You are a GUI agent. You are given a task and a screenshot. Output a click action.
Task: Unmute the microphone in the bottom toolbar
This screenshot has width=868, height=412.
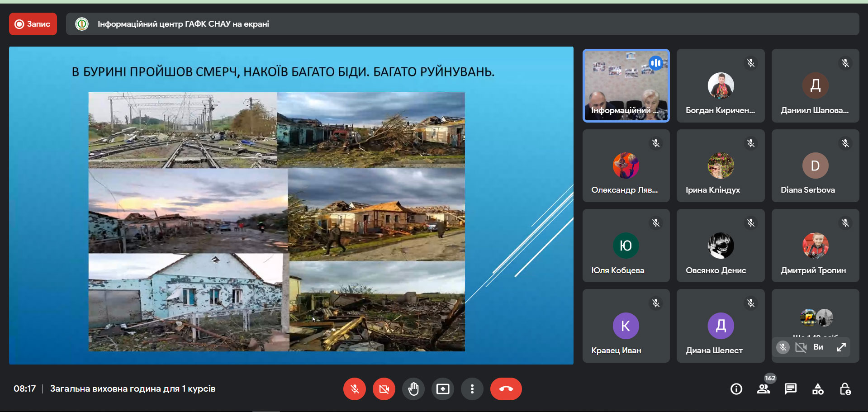point(355,389)
